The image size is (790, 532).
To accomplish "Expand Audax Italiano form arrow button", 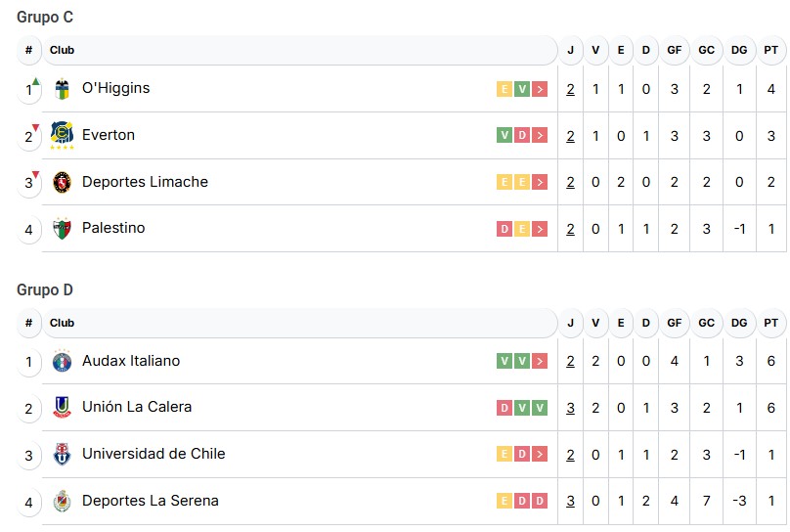I will tap(540, 362).
